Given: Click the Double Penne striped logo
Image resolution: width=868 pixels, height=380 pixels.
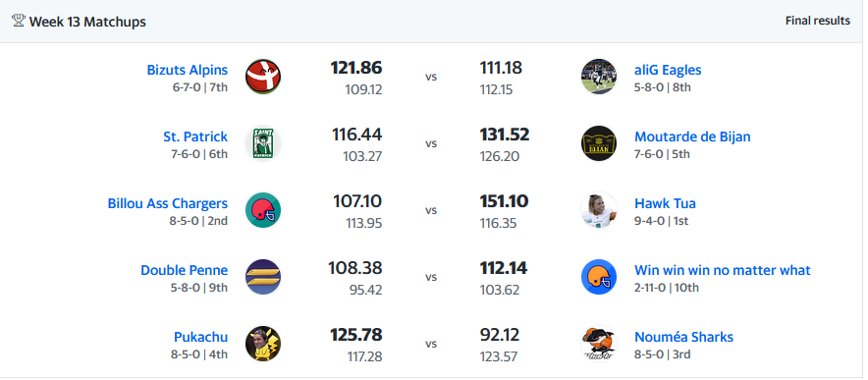Looking at the screenshot, I should tap(263, 277).
